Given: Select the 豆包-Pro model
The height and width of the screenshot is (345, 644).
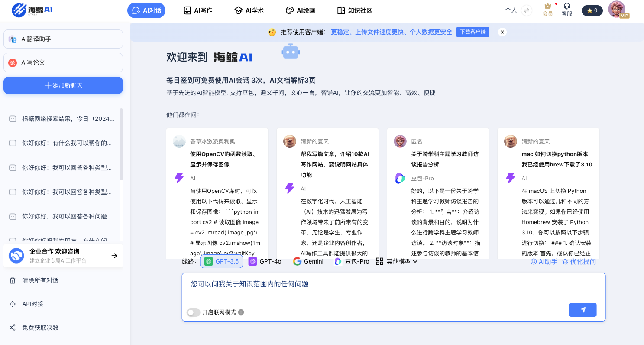Looking at the screenshot, I should (x=352, y=261).
